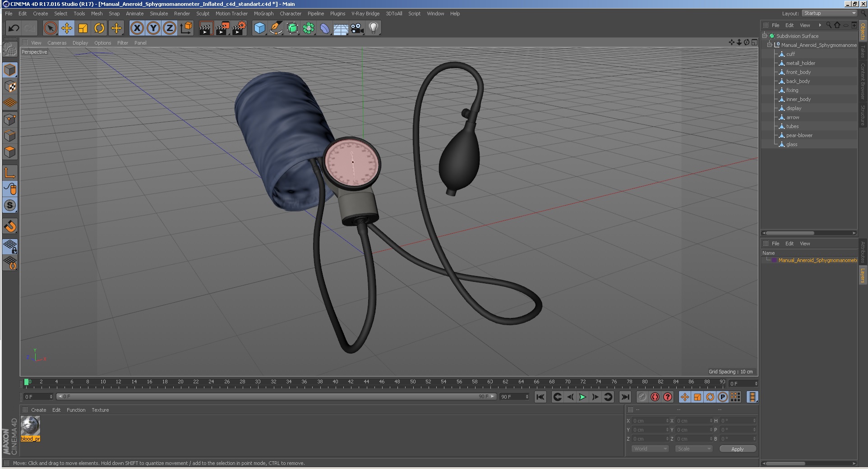The width and height of the screenshot is (868, 469).
Task: Toggle coordinate system icon
Action: pyautogui.click(x=186, y=28)
